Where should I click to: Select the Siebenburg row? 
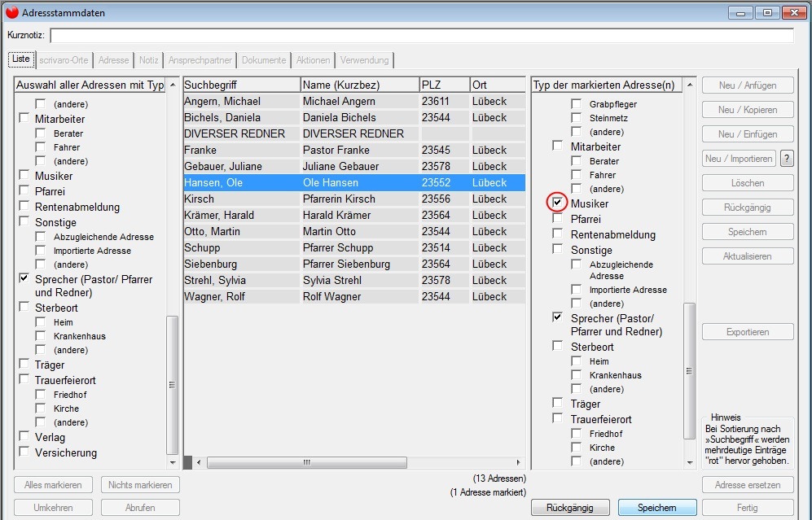point(354,264)
